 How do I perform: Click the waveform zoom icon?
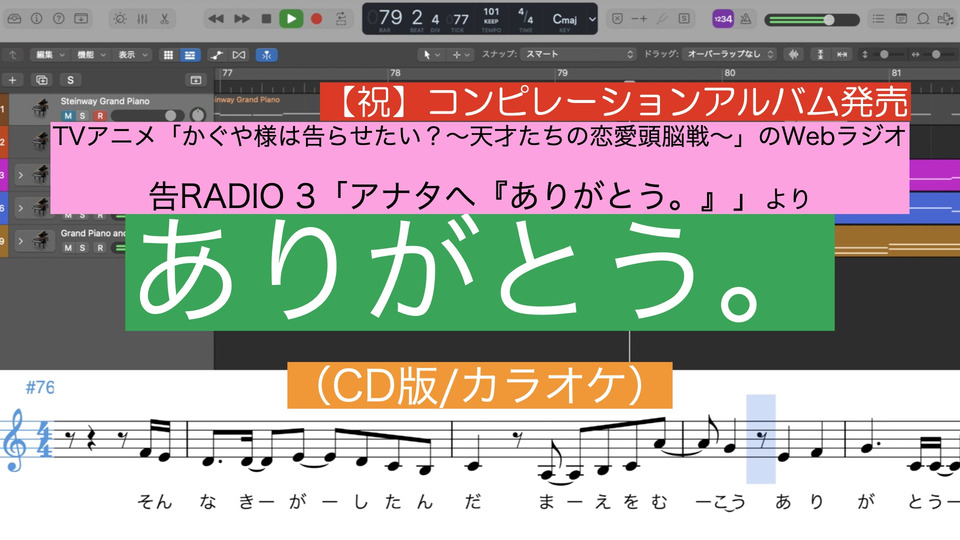point(793,54)
